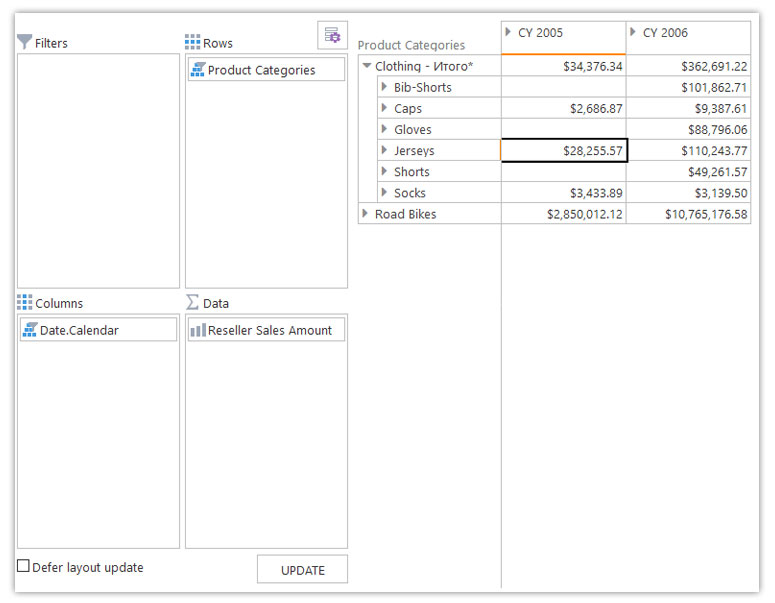Select the Socks cell $3,433.89
Image resolution: width=775 pixels, height=603 pixels.
pyautogui.click(x=563, y=193)
